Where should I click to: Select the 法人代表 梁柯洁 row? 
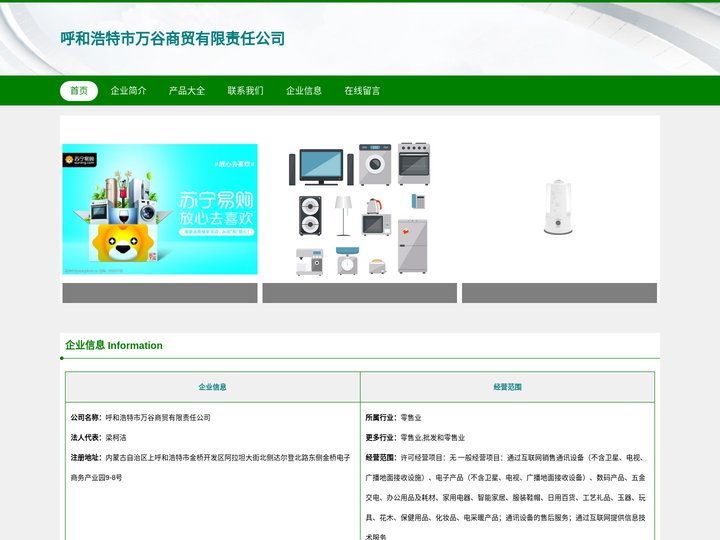click(98, 437)
